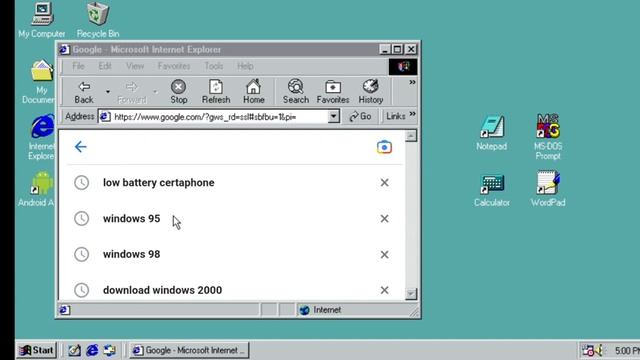The image size is (640, 360).
Task: Open My Computer desktop icon
Action: 42,20
